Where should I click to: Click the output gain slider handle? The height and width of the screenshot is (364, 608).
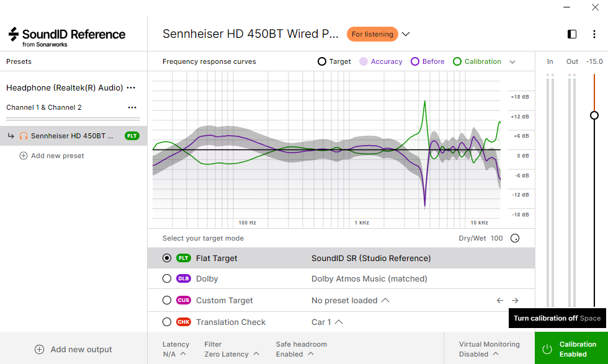click(x=594, y=115)
